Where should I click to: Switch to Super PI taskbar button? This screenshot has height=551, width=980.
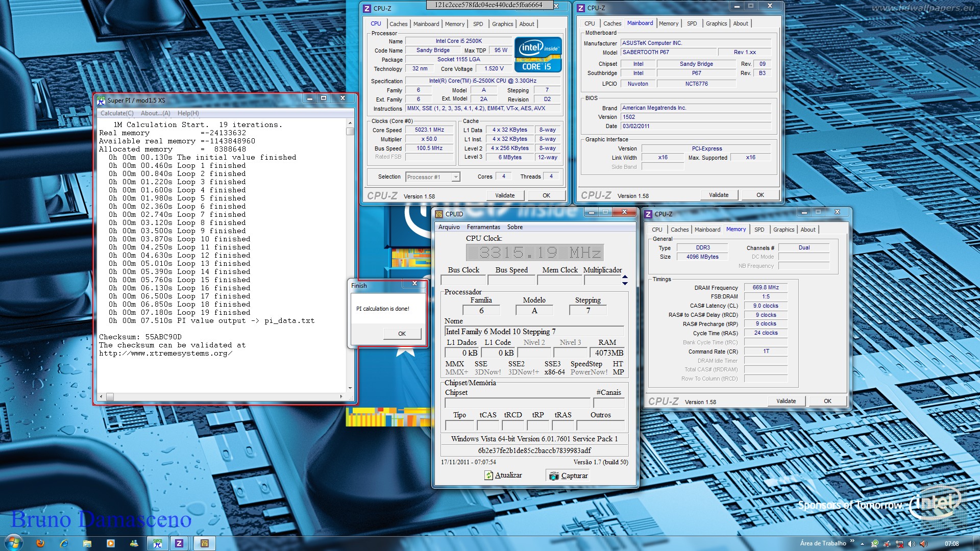point(158,543)
